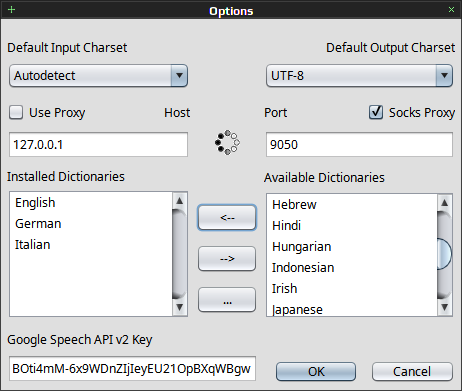Select Hindi in Available Dictionaries

(x=352, y=226)
